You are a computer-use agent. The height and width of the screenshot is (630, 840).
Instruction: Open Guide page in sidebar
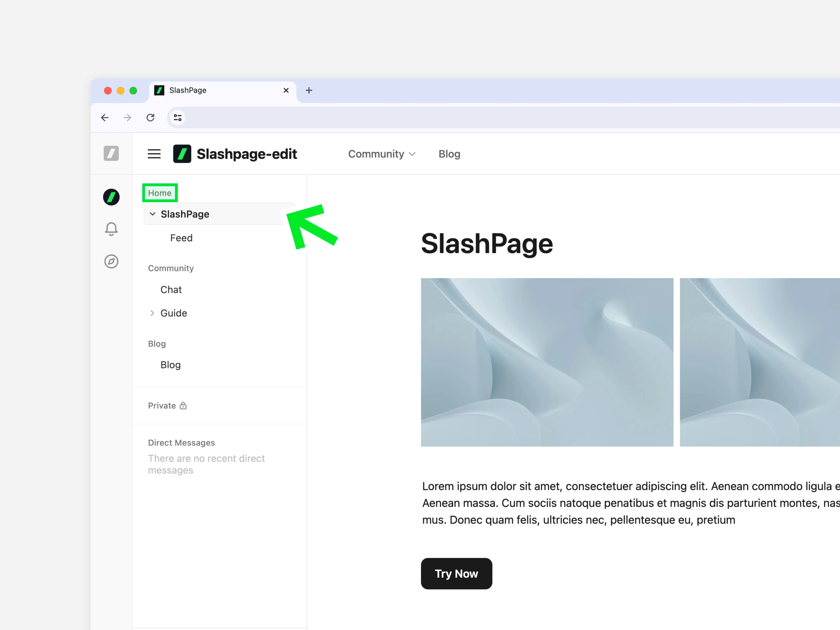(174, 313)
